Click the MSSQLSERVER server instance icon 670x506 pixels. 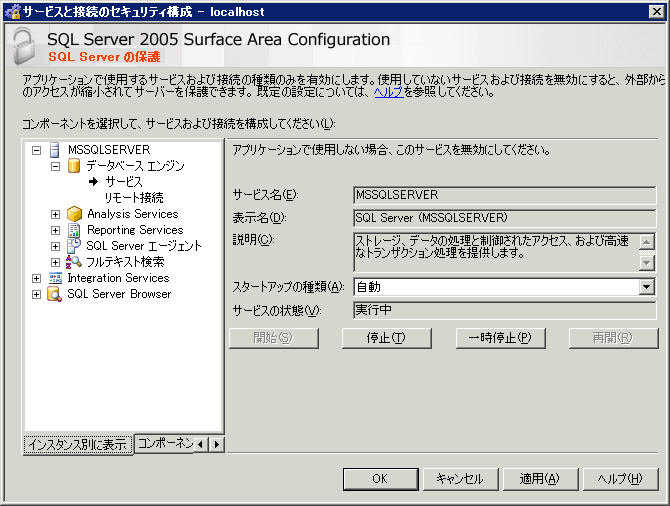(54, 150)
